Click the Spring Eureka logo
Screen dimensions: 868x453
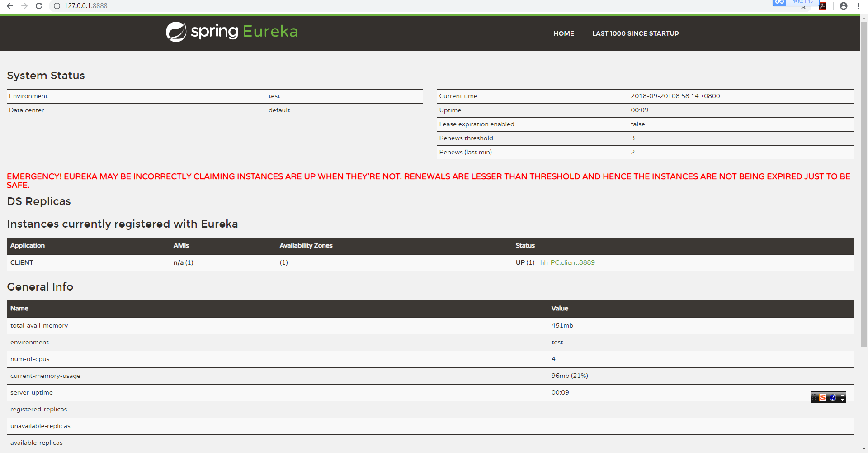pyautogui.click(x=231, y=32)
